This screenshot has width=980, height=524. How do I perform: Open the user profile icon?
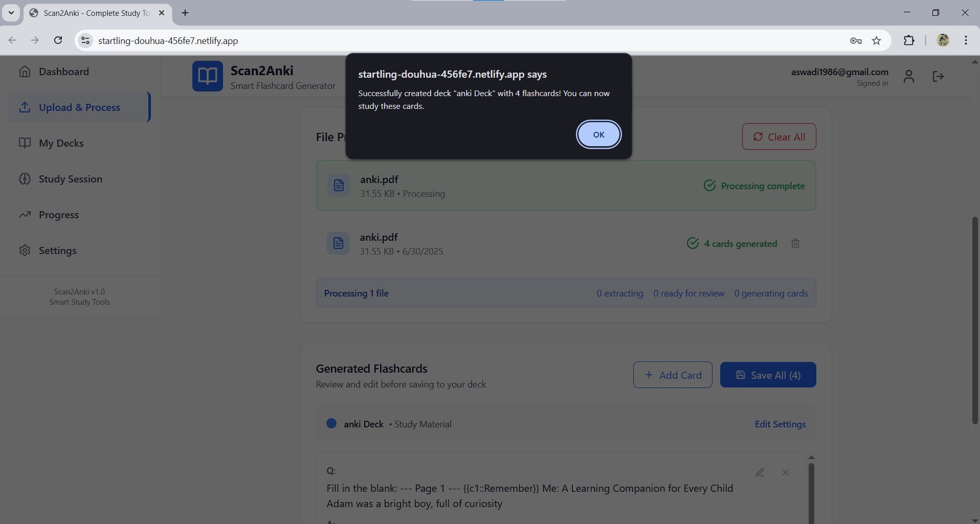(x=908, y=77)
